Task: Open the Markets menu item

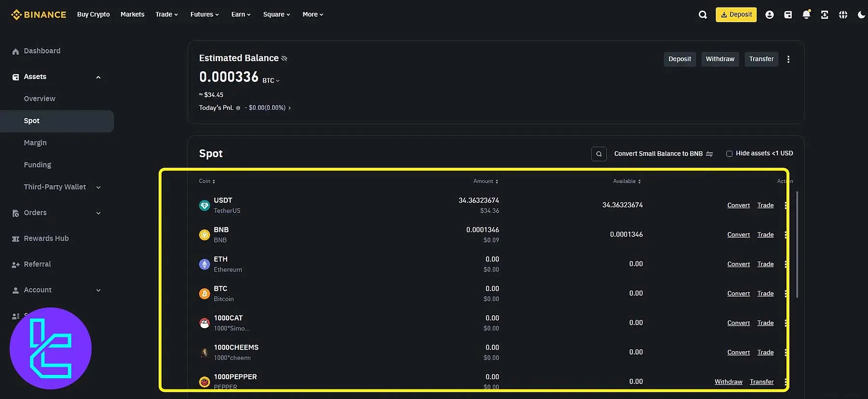Action: (x=132, y=14)
